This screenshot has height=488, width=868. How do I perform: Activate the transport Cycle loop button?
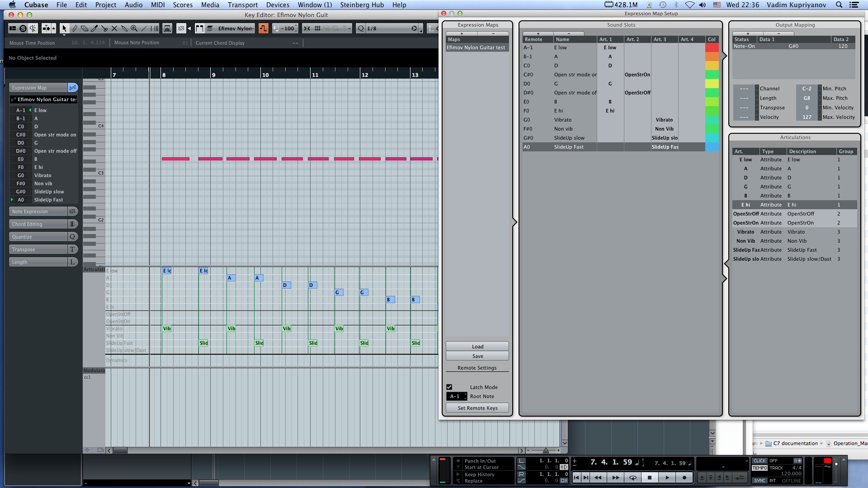point(633,478)
